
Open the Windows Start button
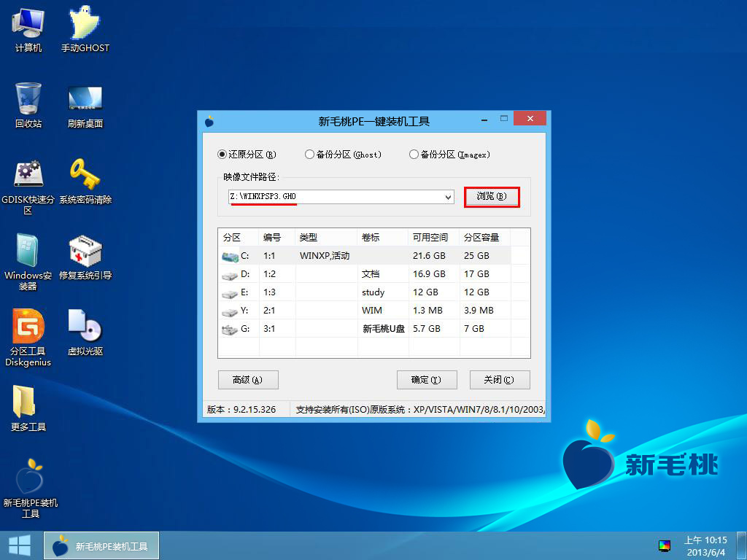tap(20, 545)
